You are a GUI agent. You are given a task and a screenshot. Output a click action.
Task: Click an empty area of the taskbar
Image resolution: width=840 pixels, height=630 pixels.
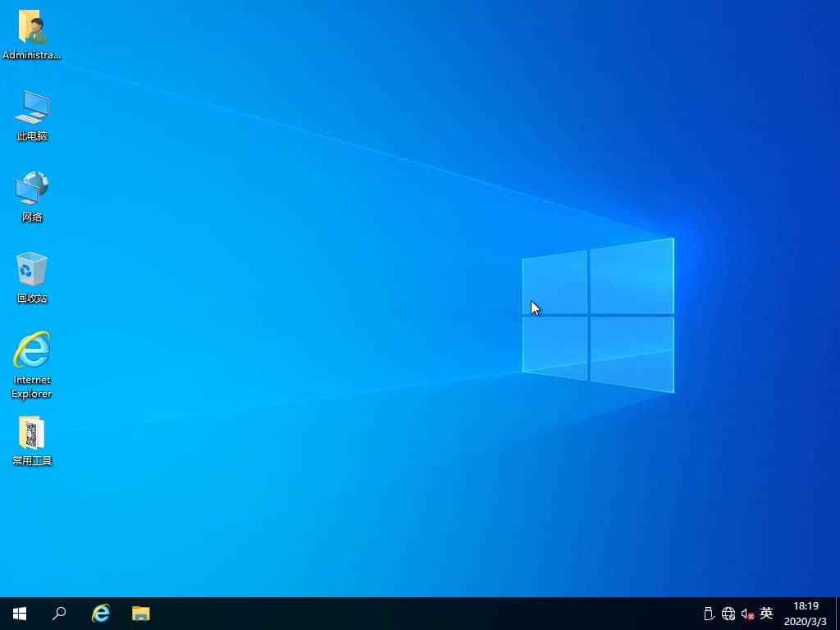[x=410, y=613]
